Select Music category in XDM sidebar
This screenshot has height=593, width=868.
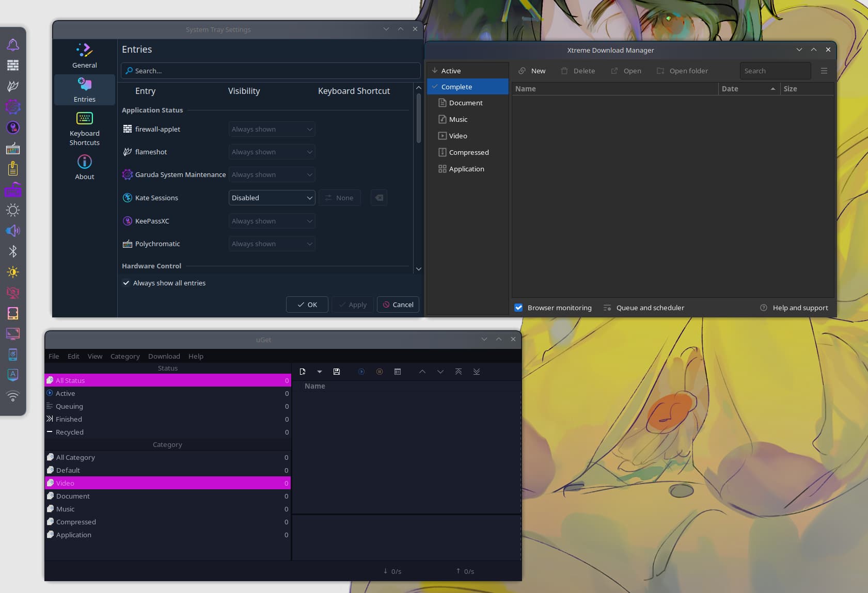468,119
